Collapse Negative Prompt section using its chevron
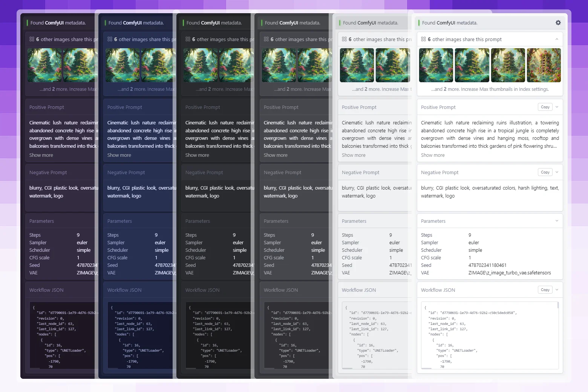 pos(557,172)
